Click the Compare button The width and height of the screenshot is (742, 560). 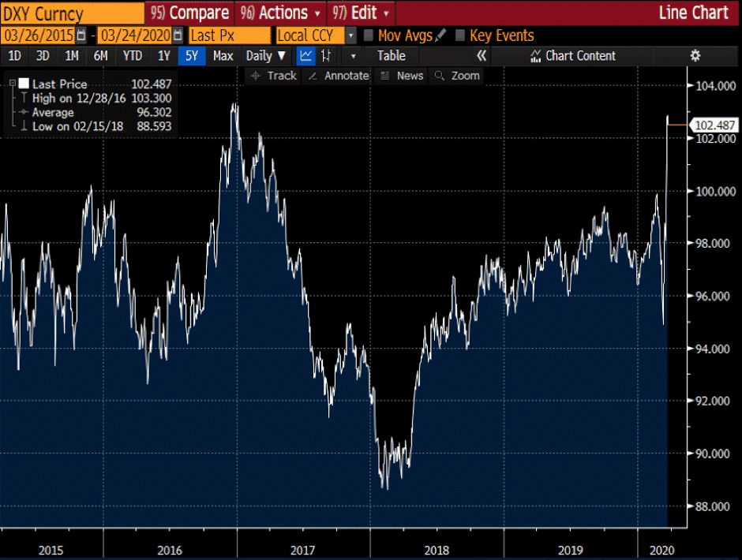pyautogui.click(x=189, y=13)
